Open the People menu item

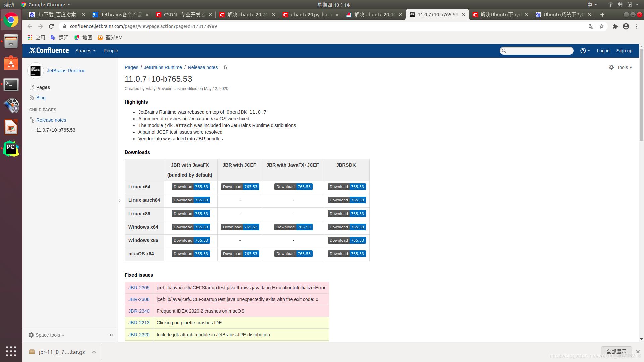tap(111, 51)
